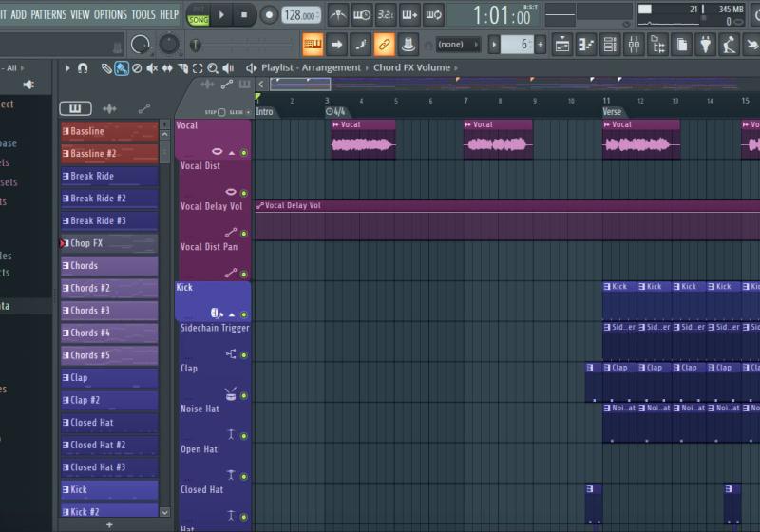Select the Zoom magnifier tool

coord(213,68)
